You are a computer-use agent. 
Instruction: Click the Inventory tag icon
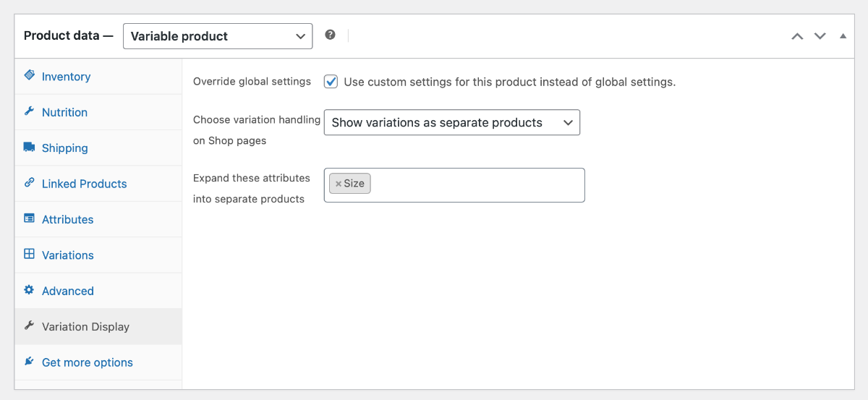(x=29, y=75)
